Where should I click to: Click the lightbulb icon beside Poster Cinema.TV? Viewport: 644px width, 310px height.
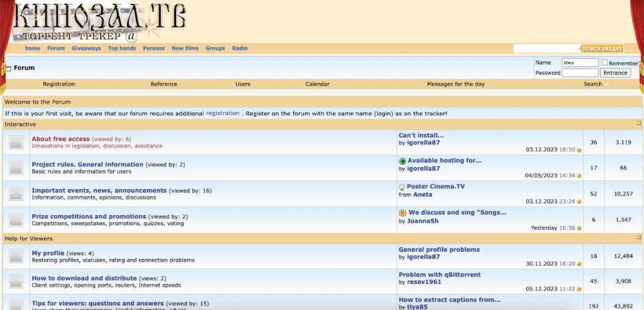[x=402, y=187]
